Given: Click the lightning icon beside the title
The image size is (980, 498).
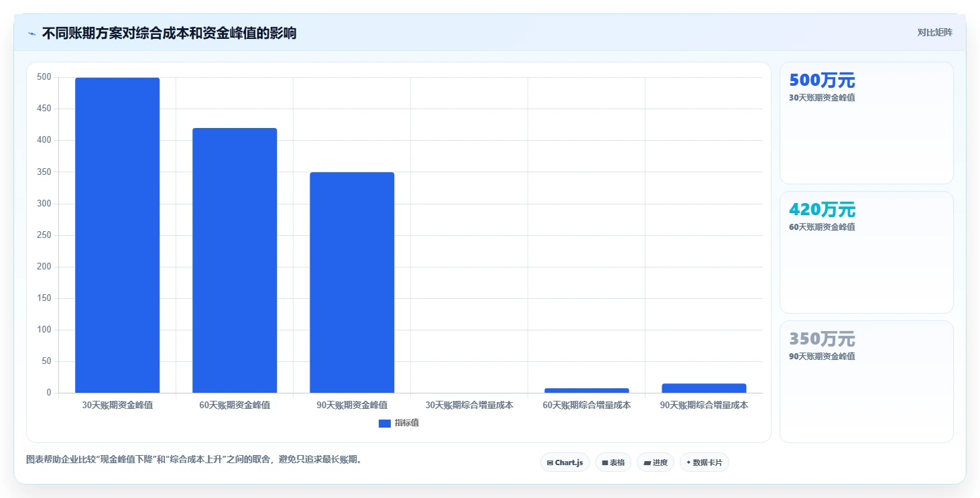Looking at the screenshot, I should coord(32,34).
